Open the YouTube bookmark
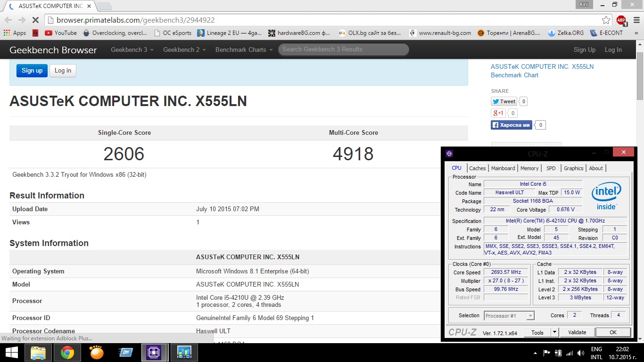This screenshot has height=362, width=644. click(61, 33)
